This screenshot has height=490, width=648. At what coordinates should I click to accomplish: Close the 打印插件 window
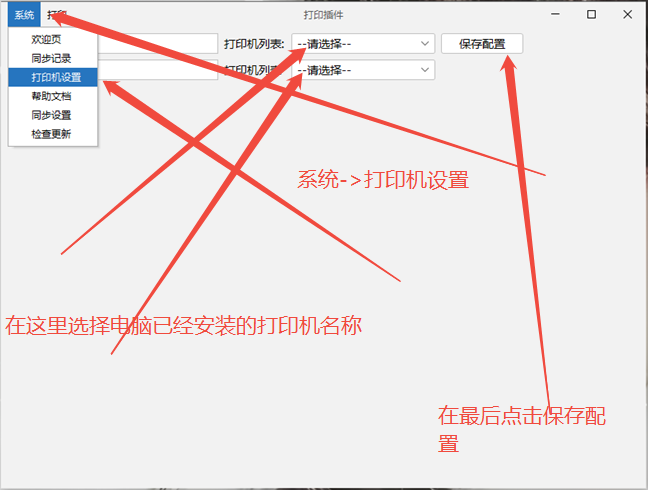627,14
